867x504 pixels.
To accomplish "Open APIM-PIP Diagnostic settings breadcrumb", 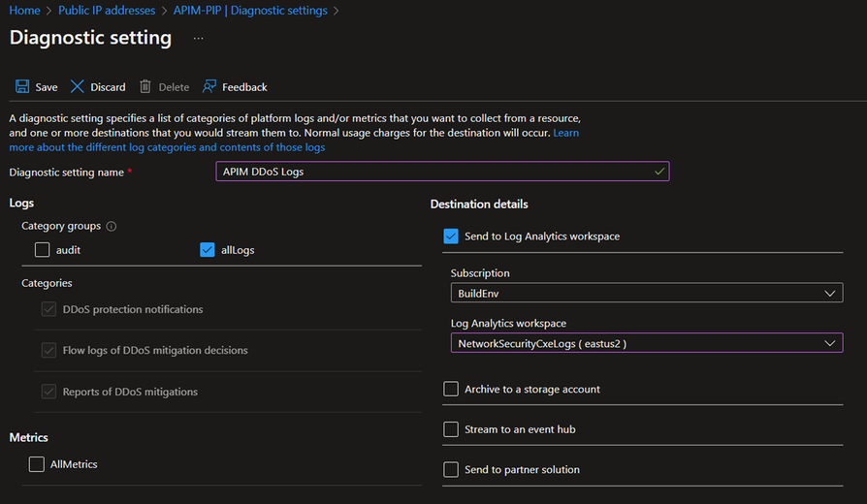I will 250,11.
